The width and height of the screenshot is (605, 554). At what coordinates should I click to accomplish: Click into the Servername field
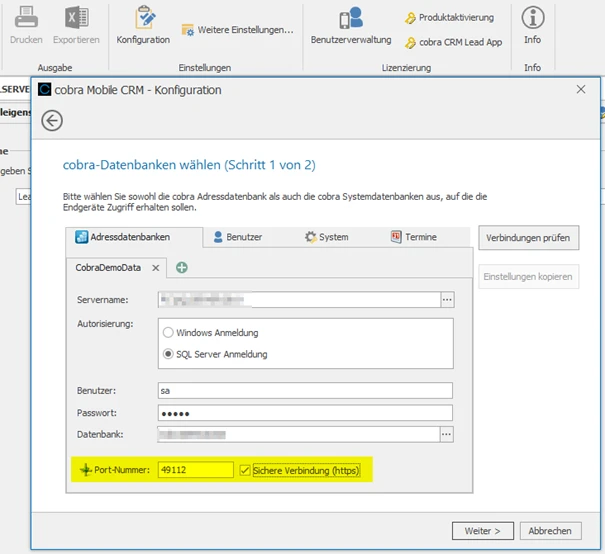click(x=299, y=300)
